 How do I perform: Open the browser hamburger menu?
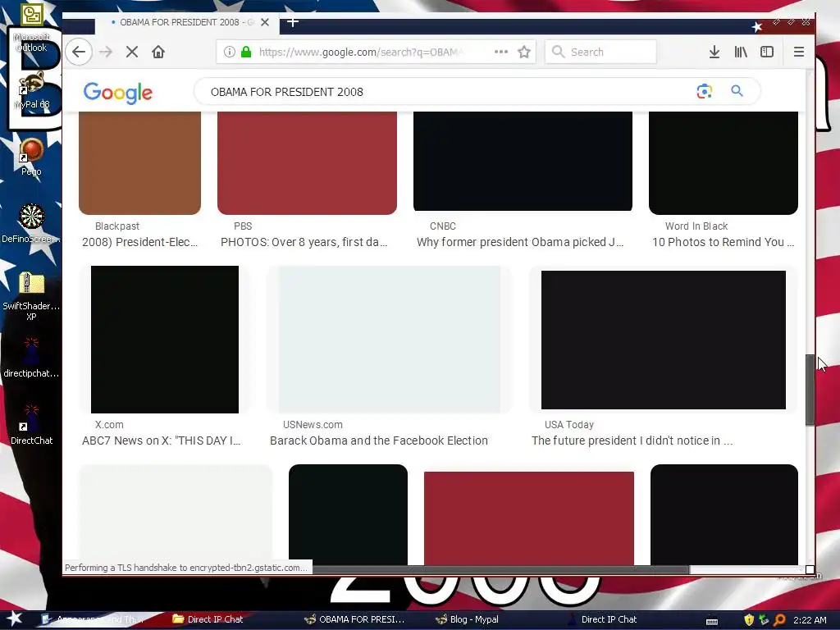pyautogui.click(x=799, y=52)
